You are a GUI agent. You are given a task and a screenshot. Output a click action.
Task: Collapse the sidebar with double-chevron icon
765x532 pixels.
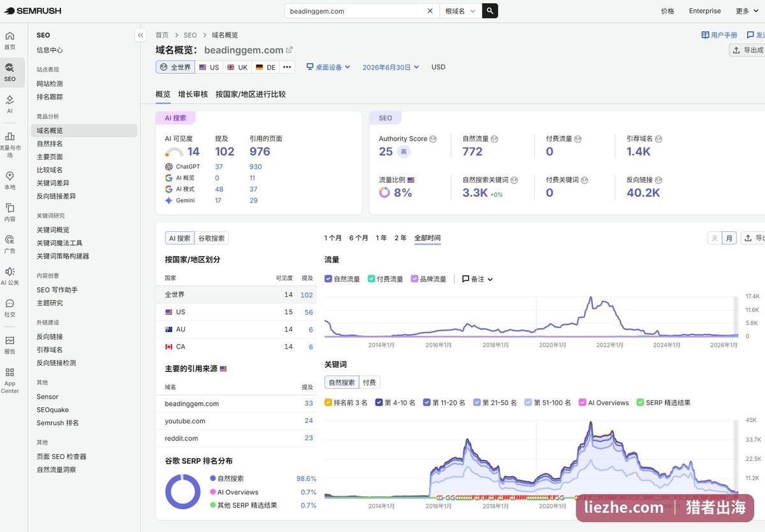[140, 35]
